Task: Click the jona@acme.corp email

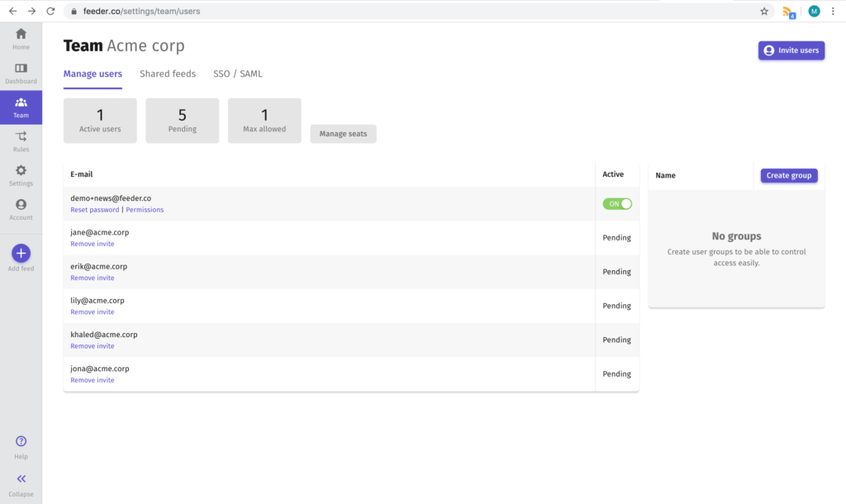Action: [100, 368]
